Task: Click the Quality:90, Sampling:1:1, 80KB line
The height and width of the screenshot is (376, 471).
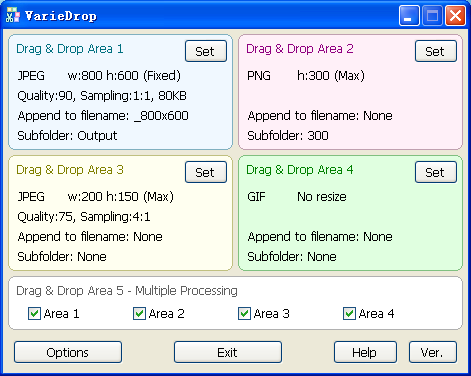Action: click(102, 96)
